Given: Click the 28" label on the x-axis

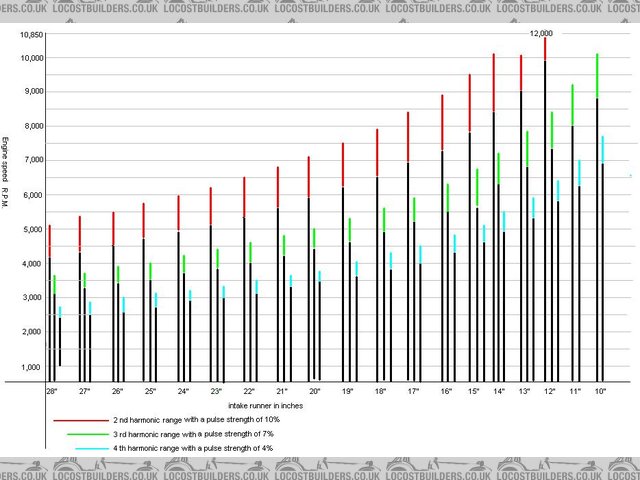Looking at the screenshot, I should [x=53, y=391].
